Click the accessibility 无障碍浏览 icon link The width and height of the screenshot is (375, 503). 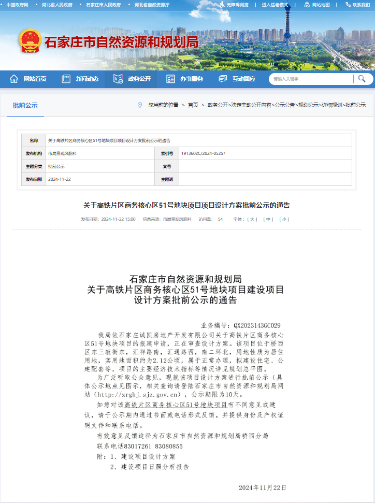pyautogui.click(x=234, y=5)
